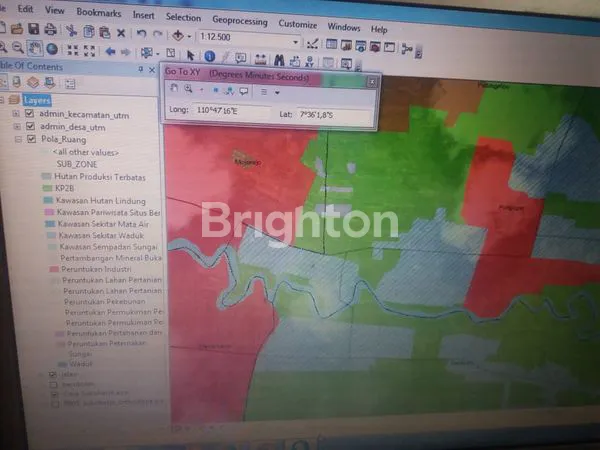The height and width of the screenshot is (450, 600).
Task: Click the Kawasan Hutan Lindung swatch
Action: 48,200
